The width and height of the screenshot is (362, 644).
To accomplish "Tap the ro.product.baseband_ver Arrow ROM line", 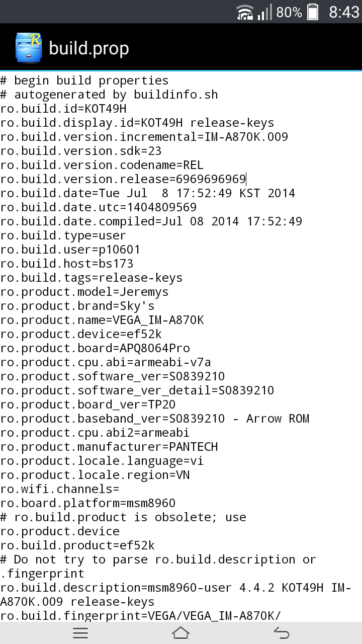I will [x=155, y=419].
